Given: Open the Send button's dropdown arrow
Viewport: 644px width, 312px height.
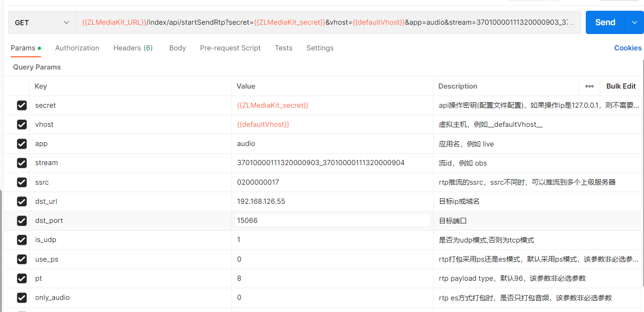Looking at the screenshot, I should point(634,22).
